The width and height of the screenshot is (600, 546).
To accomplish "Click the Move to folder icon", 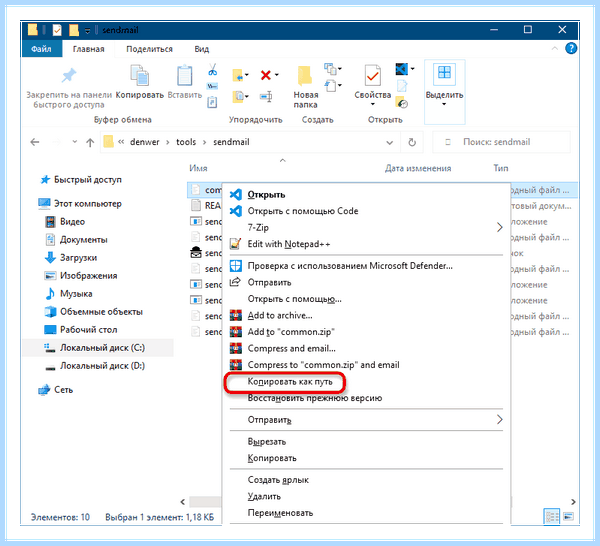I will 238,75.
